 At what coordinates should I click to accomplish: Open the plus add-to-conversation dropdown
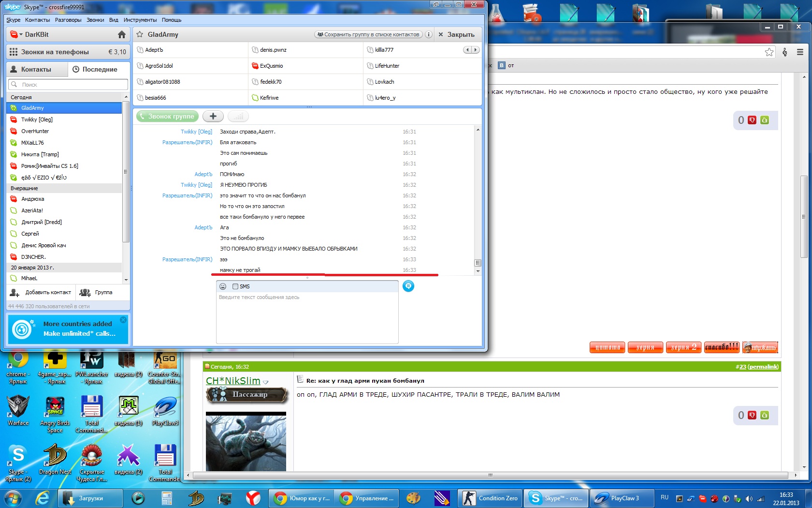[213, 117]
